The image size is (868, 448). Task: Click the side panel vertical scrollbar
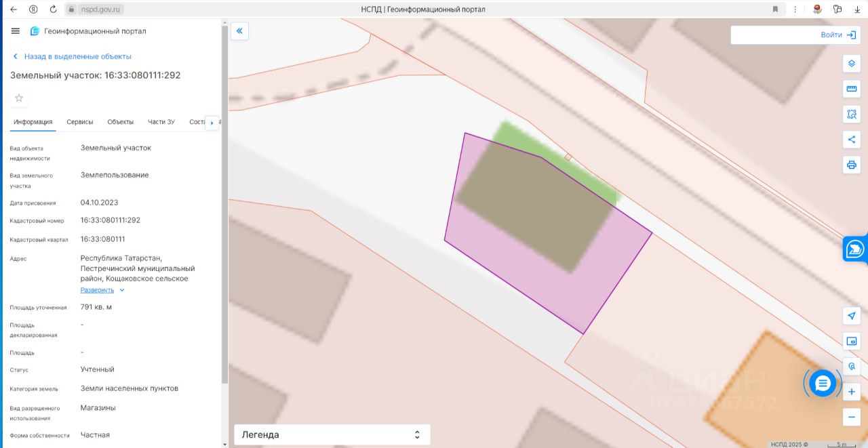point(224,203)
